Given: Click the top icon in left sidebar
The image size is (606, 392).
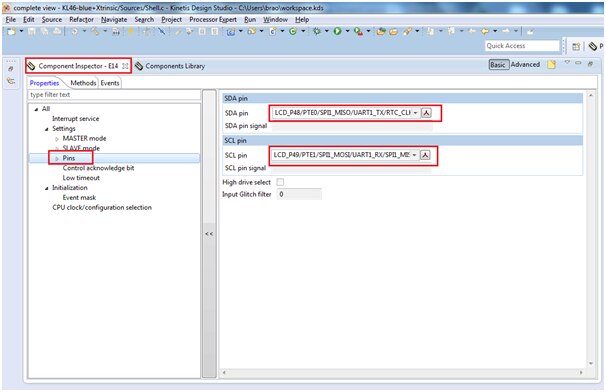Looking at the screenshot, I should 11,69.
